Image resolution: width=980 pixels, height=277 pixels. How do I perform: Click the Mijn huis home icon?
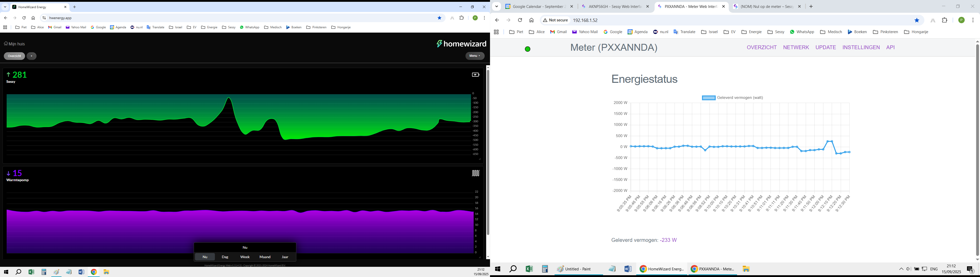point(6,44)
